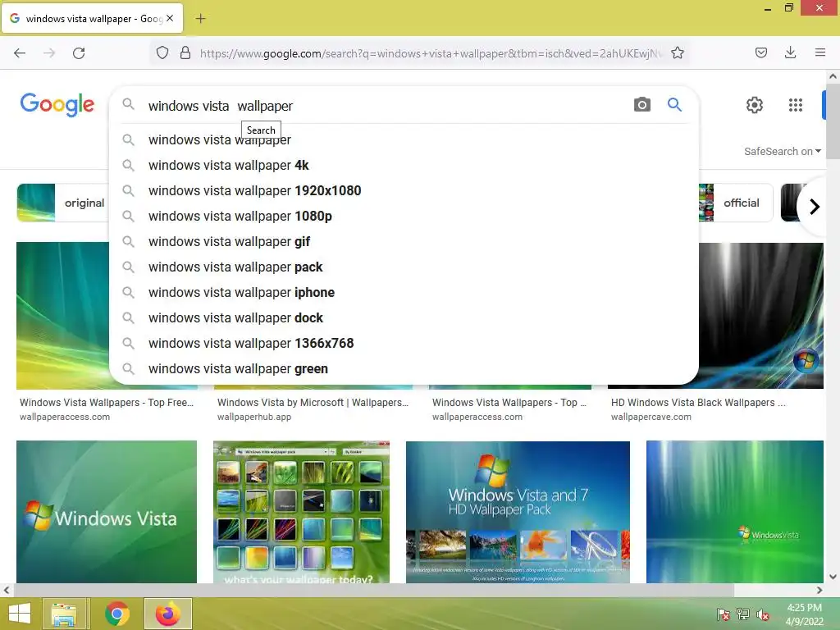Screen dimensions: 840x630
Task: Click the horizontal scrollbar thumb
Action: 373,591
